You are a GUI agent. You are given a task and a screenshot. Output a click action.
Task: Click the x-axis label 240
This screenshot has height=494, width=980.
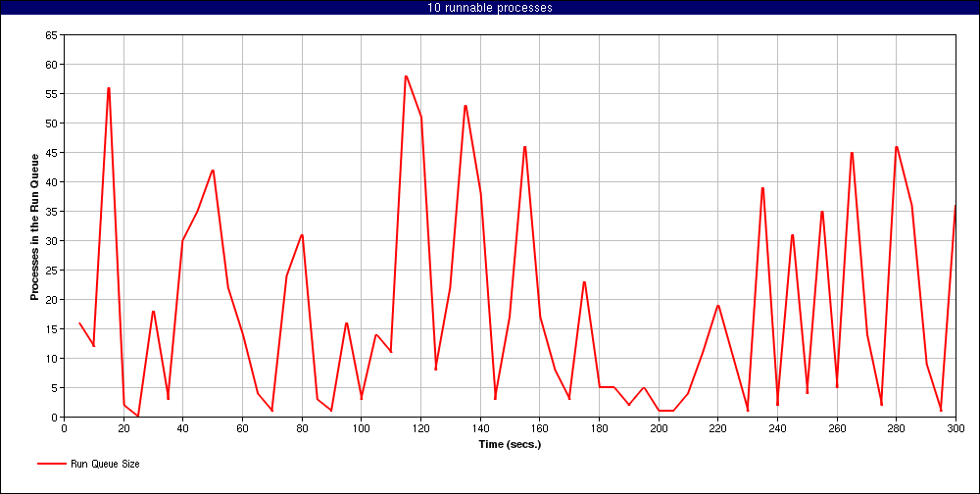777,428
